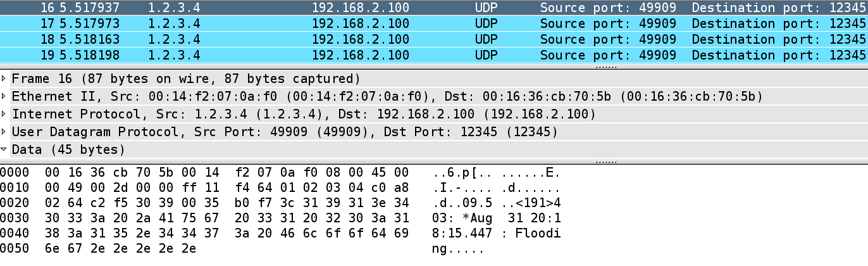Select the Ethernet II details line text
Screen dimensions: 868x266
click(x=387, y=97)
